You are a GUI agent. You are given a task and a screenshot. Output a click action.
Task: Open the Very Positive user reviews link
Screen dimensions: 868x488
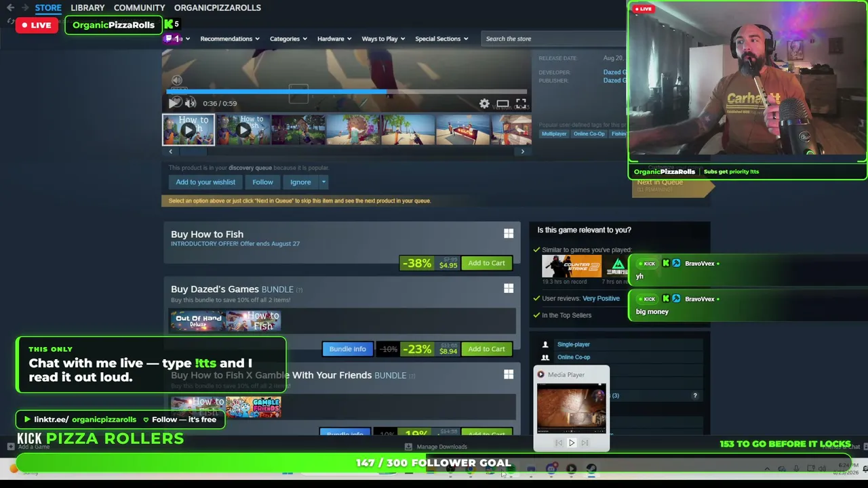pos(601,298)
